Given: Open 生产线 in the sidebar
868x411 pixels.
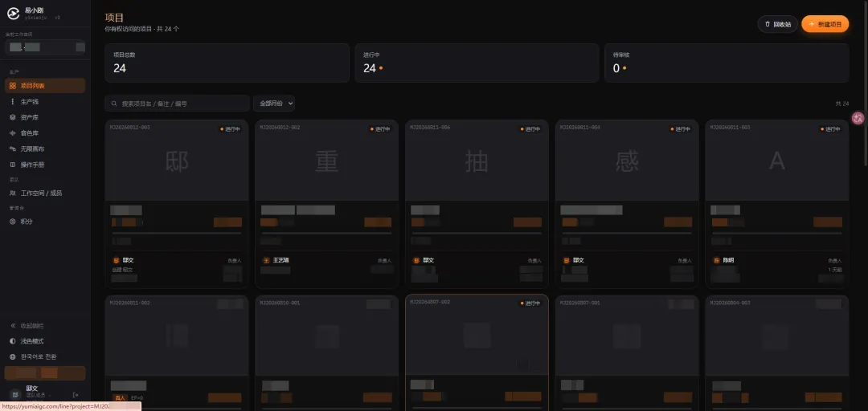Looking at the screenshot, I should pos(45,102).
